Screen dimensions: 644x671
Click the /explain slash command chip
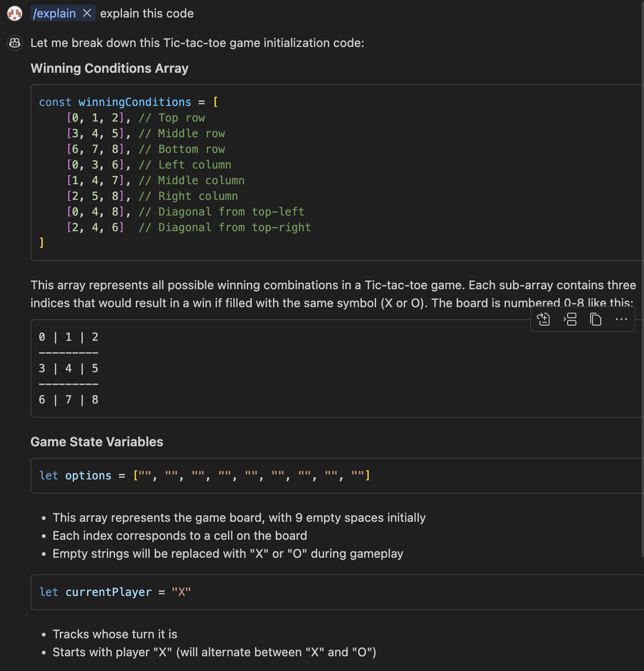pyautogui.click(x=54, y=13)
